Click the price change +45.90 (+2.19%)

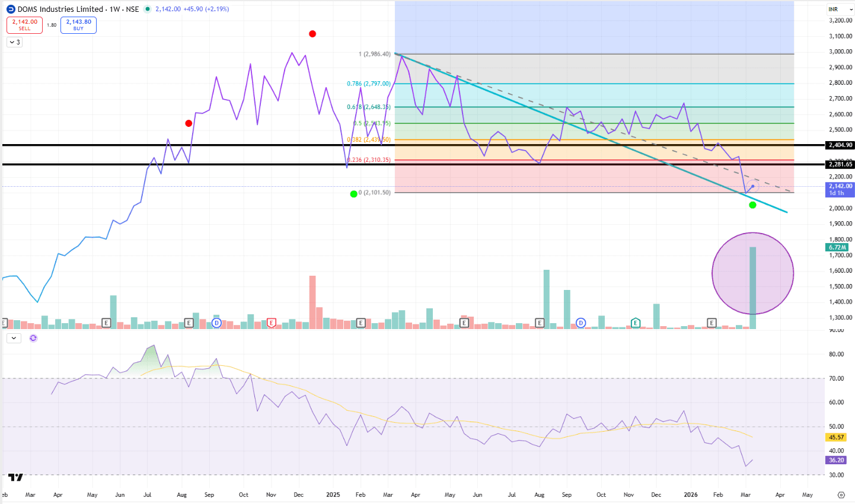[x=206, y=9]
